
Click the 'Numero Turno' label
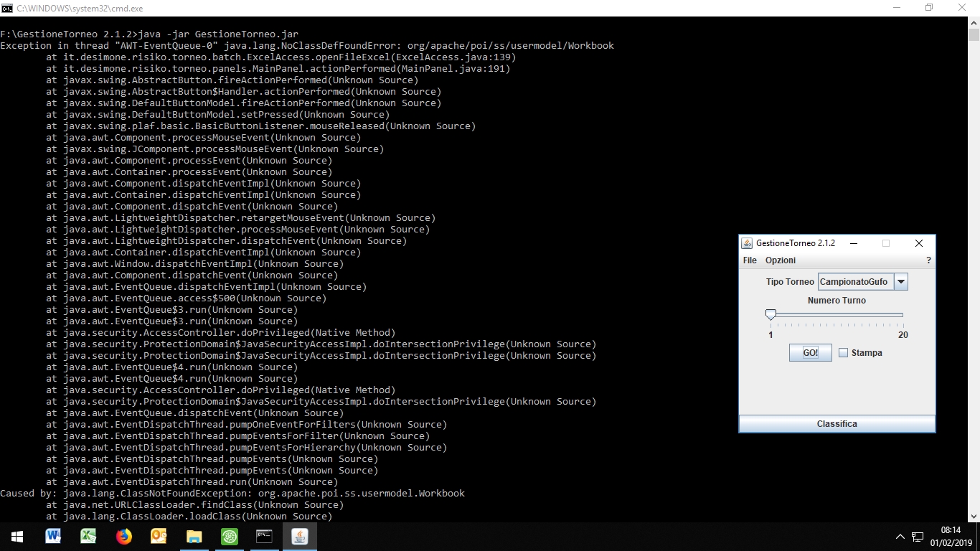click(x=837, y=301)
